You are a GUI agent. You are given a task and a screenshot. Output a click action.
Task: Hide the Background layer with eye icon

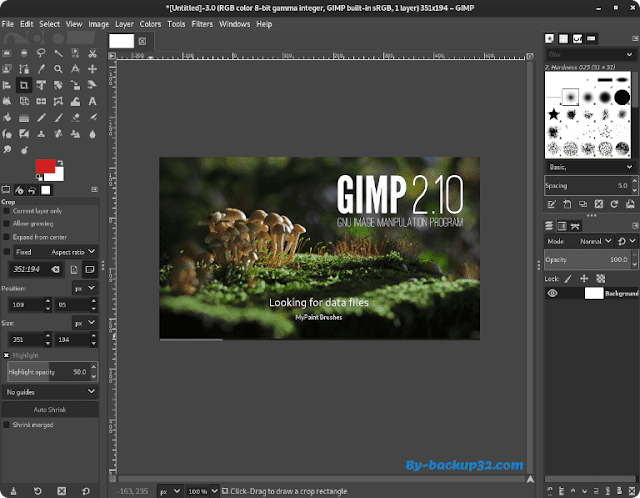(552, 293)
